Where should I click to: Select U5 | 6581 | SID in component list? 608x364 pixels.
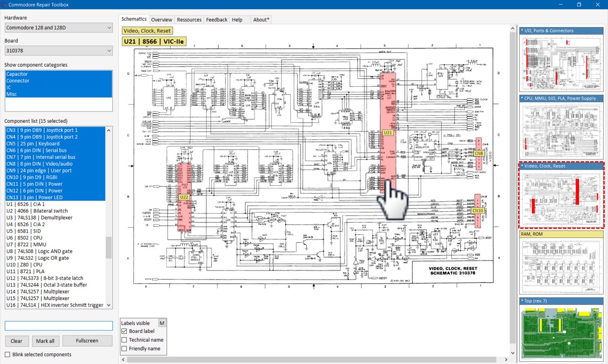[55, 231]
